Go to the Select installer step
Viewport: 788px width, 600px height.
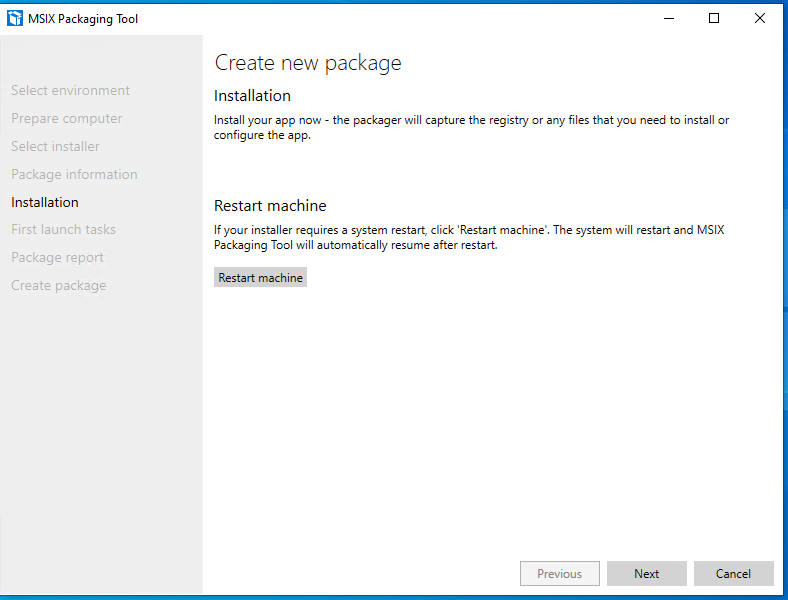55,146
